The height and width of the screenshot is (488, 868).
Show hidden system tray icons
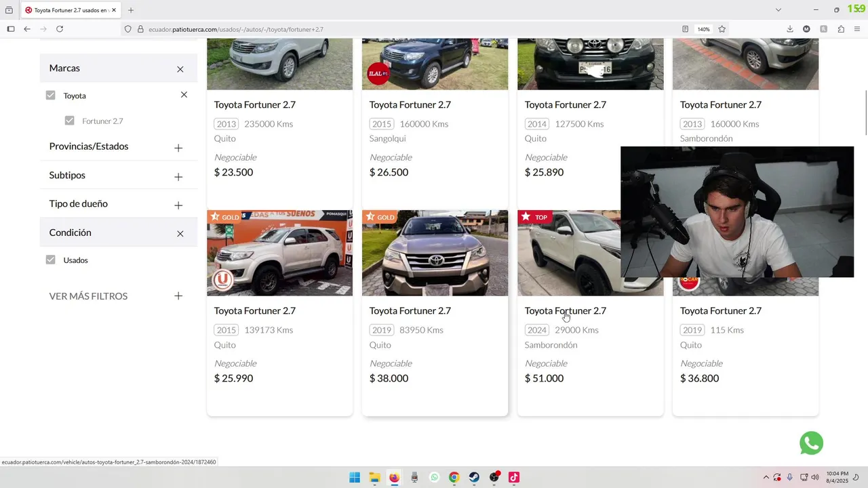[x=766, y=477]
